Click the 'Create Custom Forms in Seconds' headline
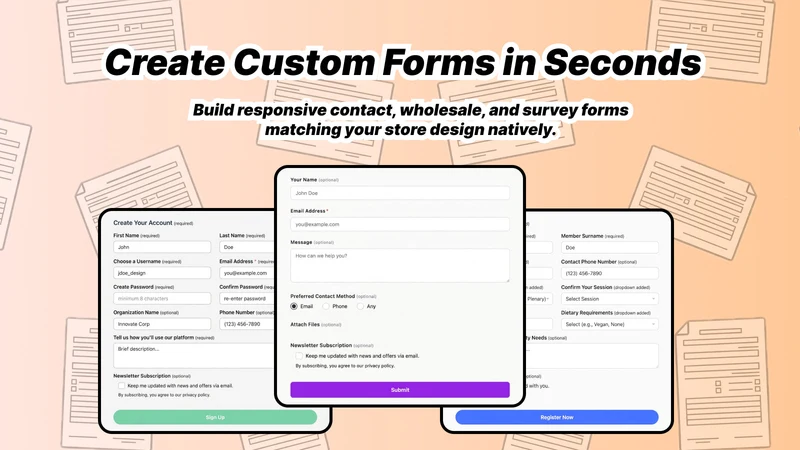Viewport: 800px width, 450px height. 403,62
